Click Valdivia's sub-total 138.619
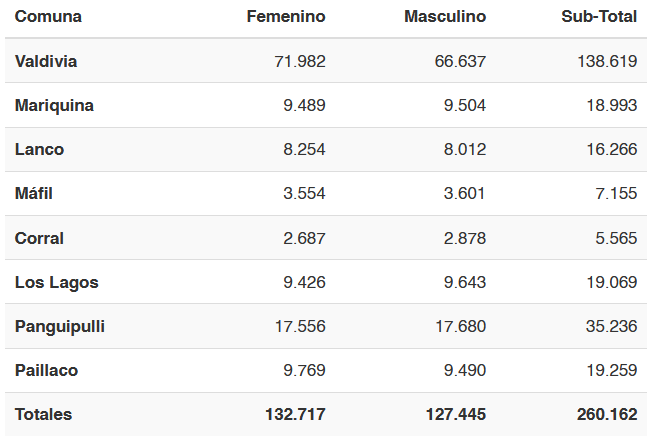Screen dimensions: 651x442 607,61
